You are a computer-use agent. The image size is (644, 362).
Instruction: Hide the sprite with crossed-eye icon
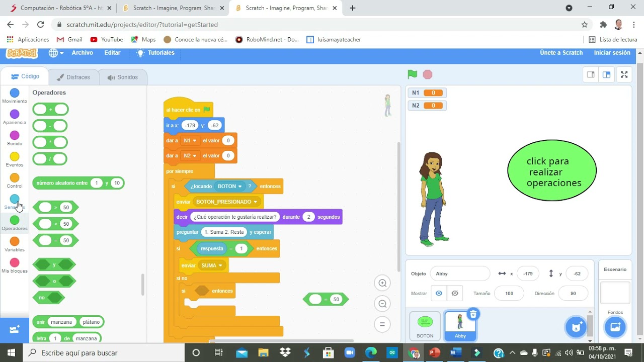click(455, 293)
